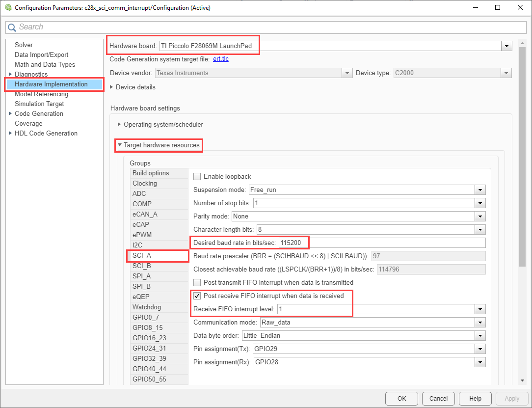Select Clocking group
The image size is (532, 408).
pyautogui.click(x=159, y=183)
